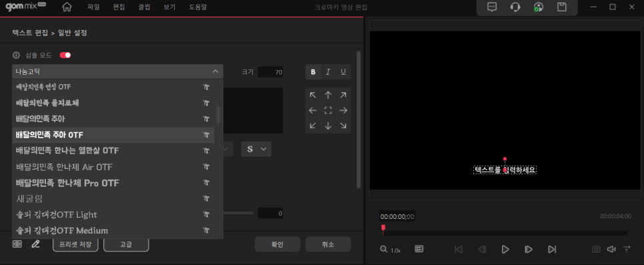Image resolution: width=644 pixels, height=265 pixels.
Task: Mute the preview with speaker icon
Action: [611, 249]
